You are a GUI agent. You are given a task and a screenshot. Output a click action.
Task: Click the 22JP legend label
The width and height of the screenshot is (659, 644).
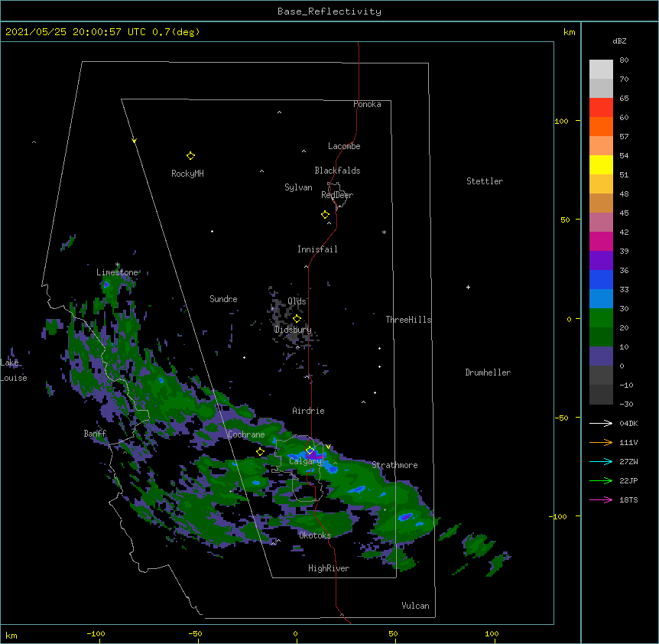628,480
